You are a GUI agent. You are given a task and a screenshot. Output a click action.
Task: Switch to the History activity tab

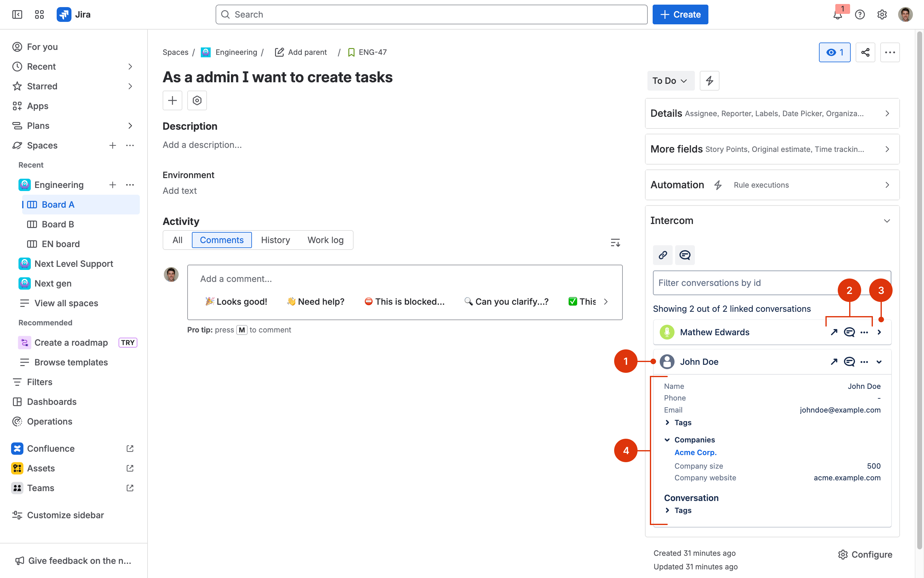click(275, 240)
